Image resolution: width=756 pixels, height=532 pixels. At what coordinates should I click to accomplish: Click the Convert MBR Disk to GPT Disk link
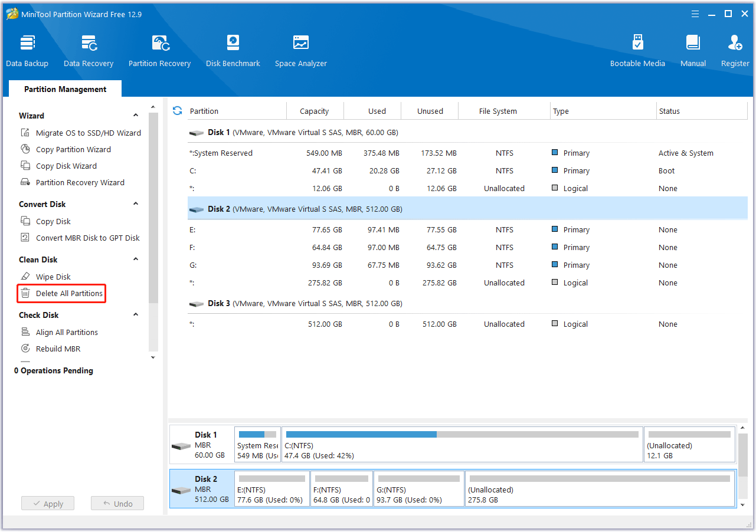point(88,238)
